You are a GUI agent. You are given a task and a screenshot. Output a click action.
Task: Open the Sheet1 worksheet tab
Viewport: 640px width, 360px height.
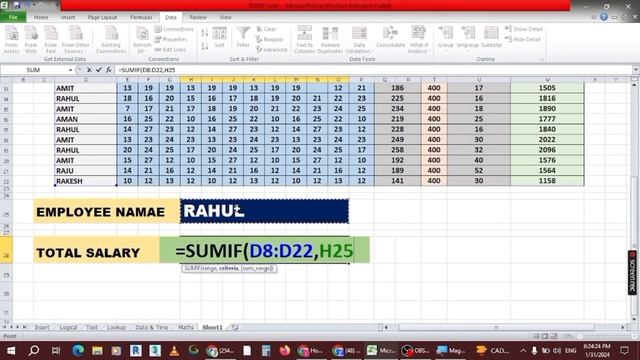pyautogui.click(x=212, y=327)
